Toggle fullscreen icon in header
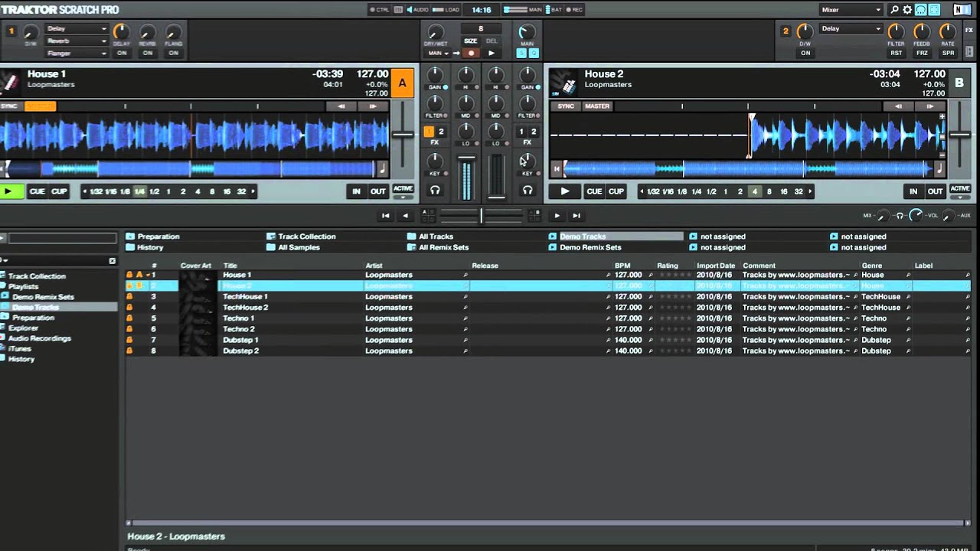The width and height of the screenshot is (980, 551). click(935, 10)
